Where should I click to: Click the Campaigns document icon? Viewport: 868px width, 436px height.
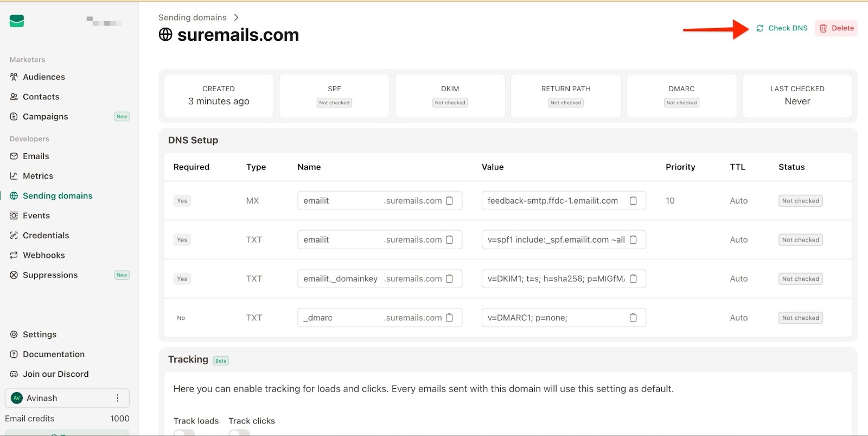(14, 116)
